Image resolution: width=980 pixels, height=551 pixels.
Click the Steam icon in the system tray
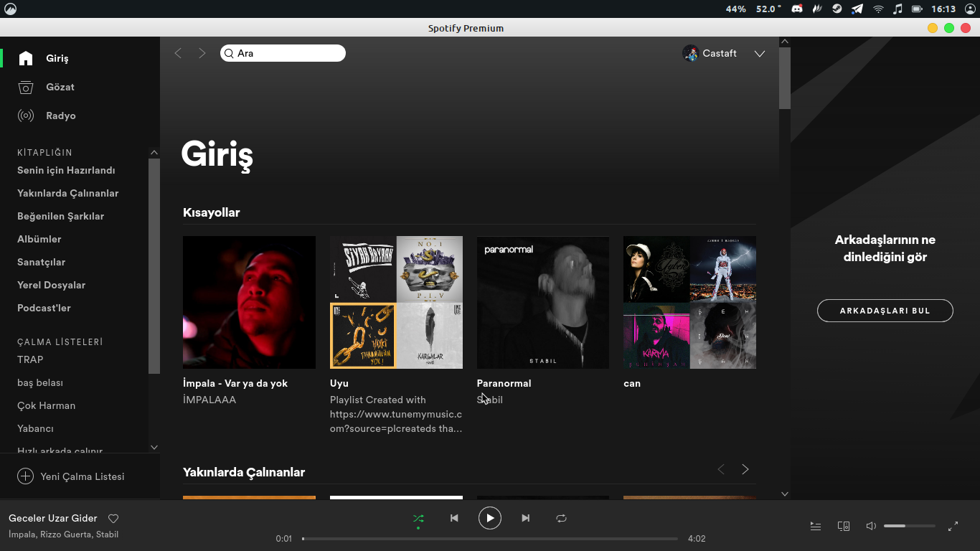coord(837,9)
